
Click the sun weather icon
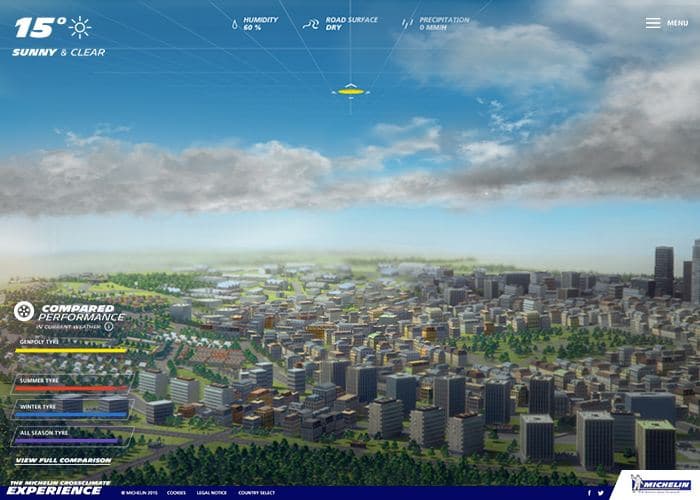[x=80, y=28]
